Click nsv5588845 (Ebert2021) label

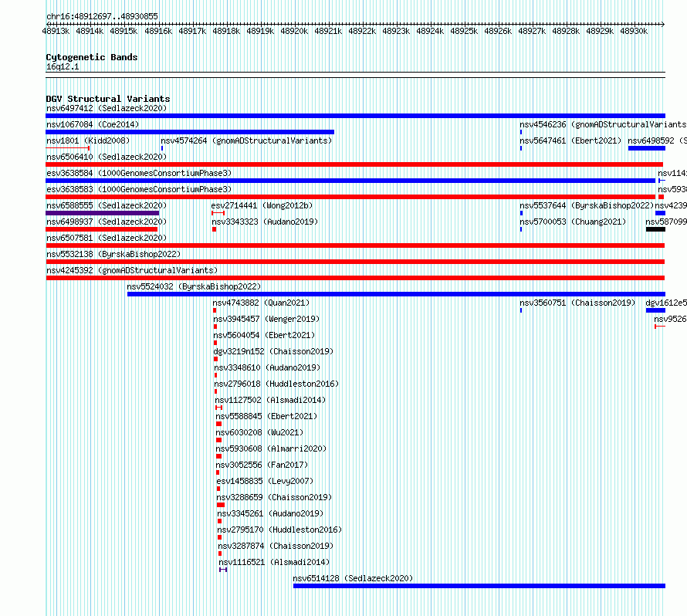[x=266, y=416]
